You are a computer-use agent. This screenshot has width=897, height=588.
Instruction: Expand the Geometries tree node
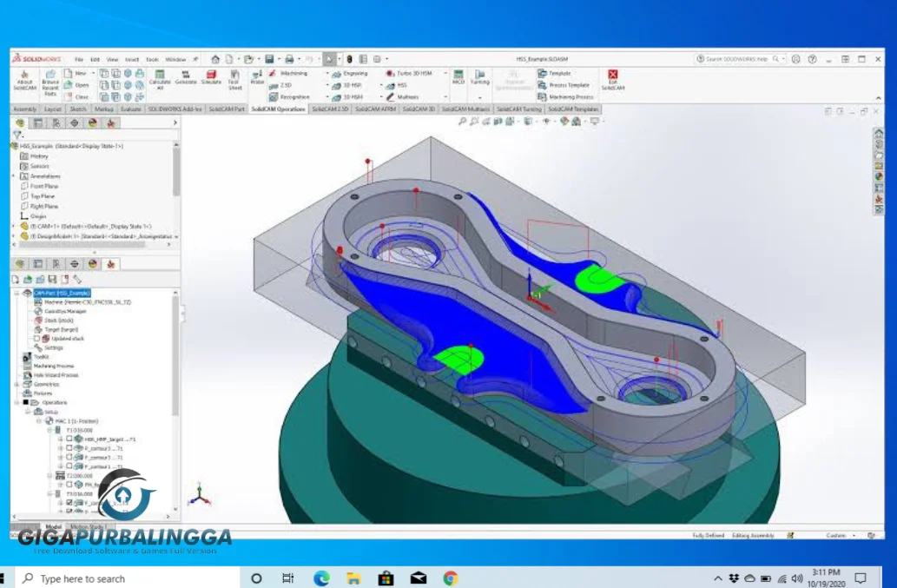(x=16, y=385)
